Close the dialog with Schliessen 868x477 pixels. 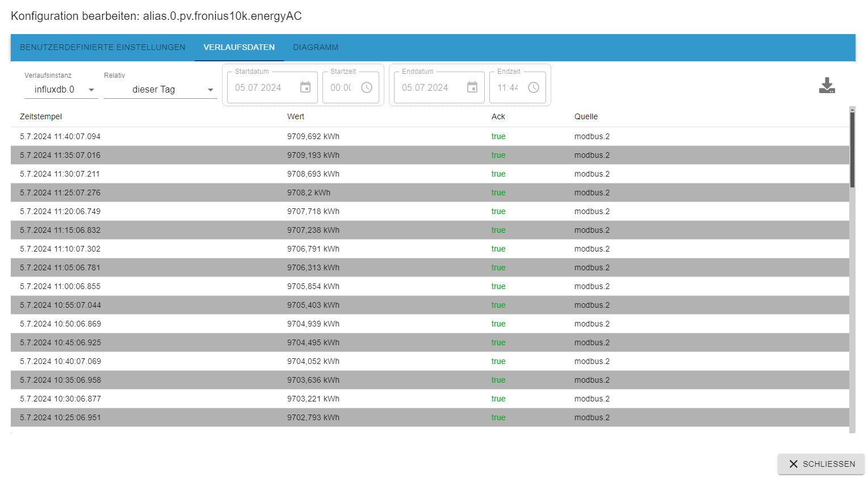[821, 464]
